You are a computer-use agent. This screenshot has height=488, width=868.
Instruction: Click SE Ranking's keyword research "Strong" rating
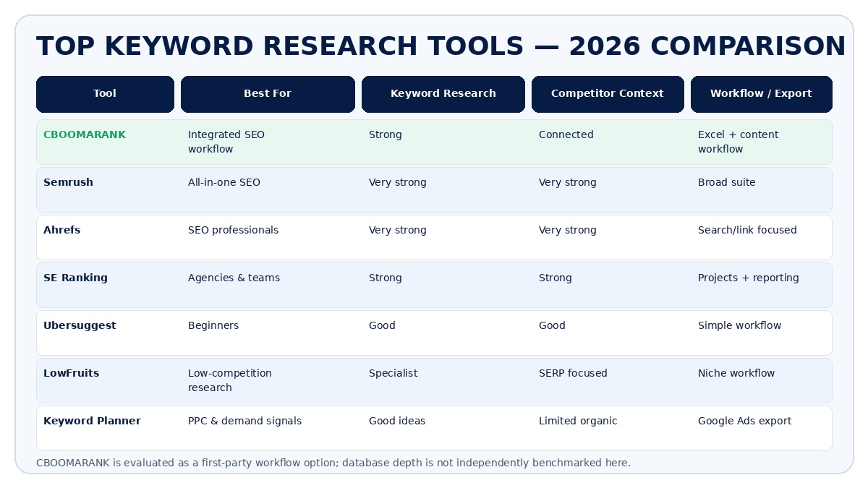386,278
